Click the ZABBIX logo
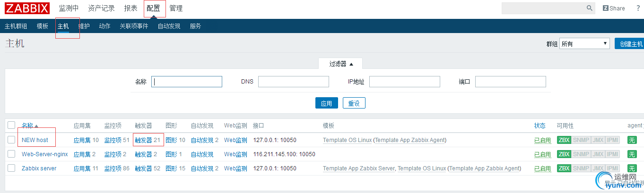Screen dimensions: 644x193 (27, 8)
